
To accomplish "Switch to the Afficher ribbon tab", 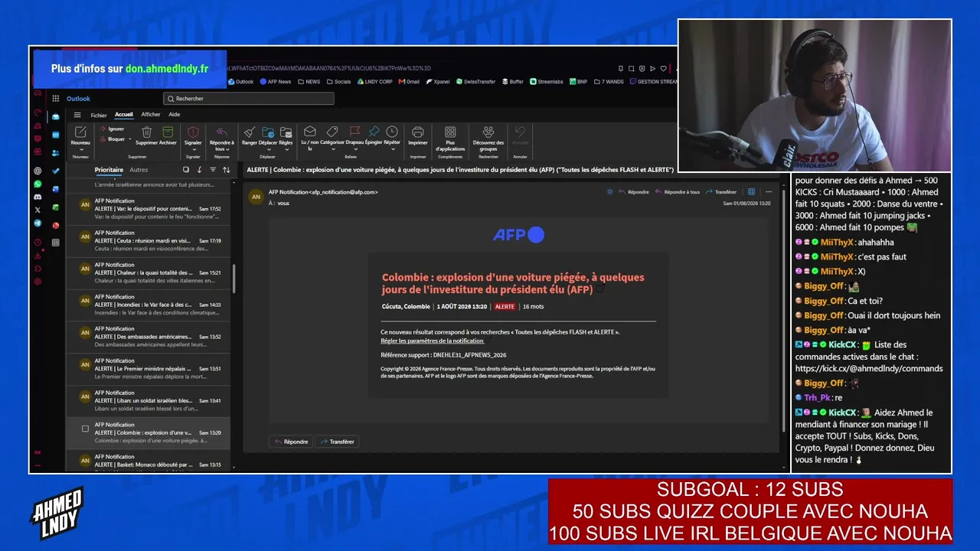I will 151,115.
